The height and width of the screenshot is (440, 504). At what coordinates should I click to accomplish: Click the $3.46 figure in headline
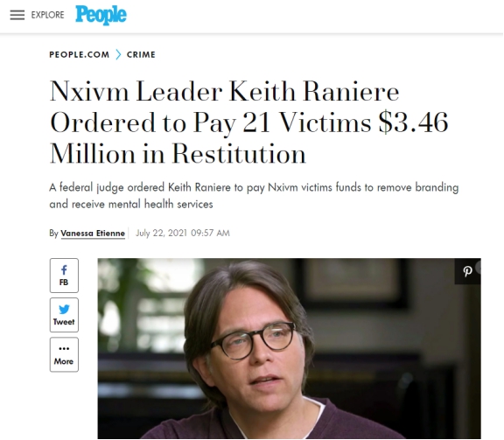click(413, 122)
